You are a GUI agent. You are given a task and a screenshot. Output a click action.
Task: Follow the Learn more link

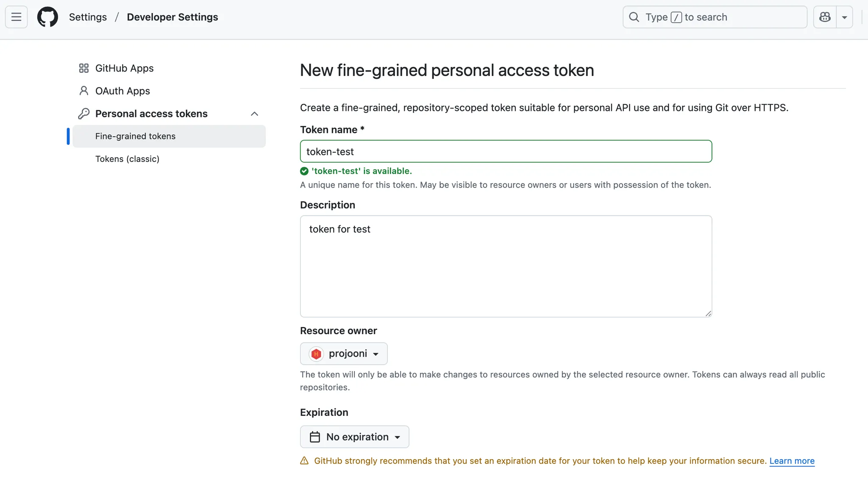coord(792,461)
